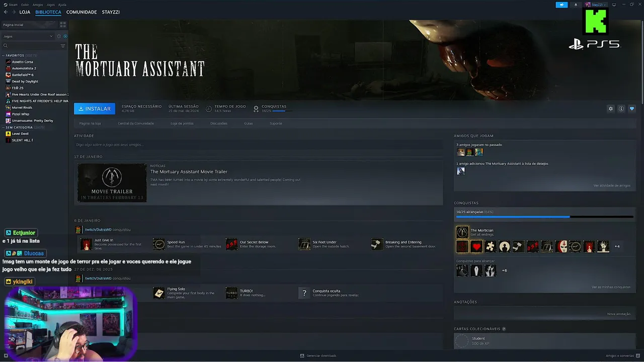
Task: Open the StayZZi account dropdown
Action: click(595, 5)
